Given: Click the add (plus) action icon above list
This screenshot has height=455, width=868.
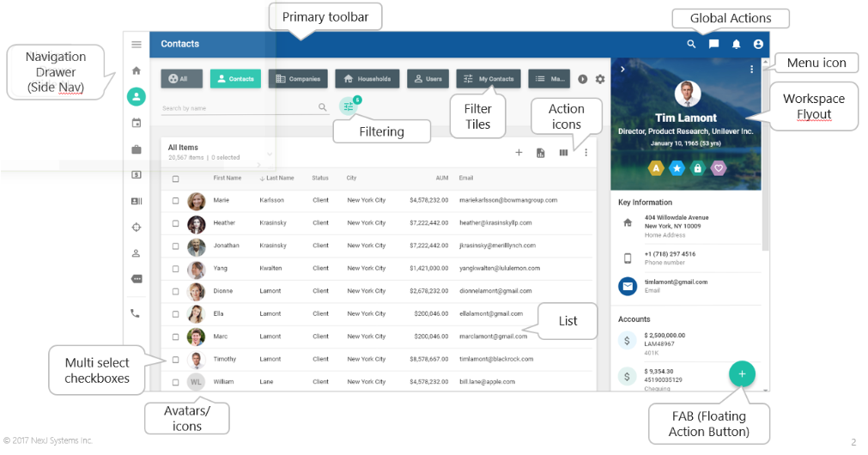Looking at the screenshot, I should pos(519,153).
